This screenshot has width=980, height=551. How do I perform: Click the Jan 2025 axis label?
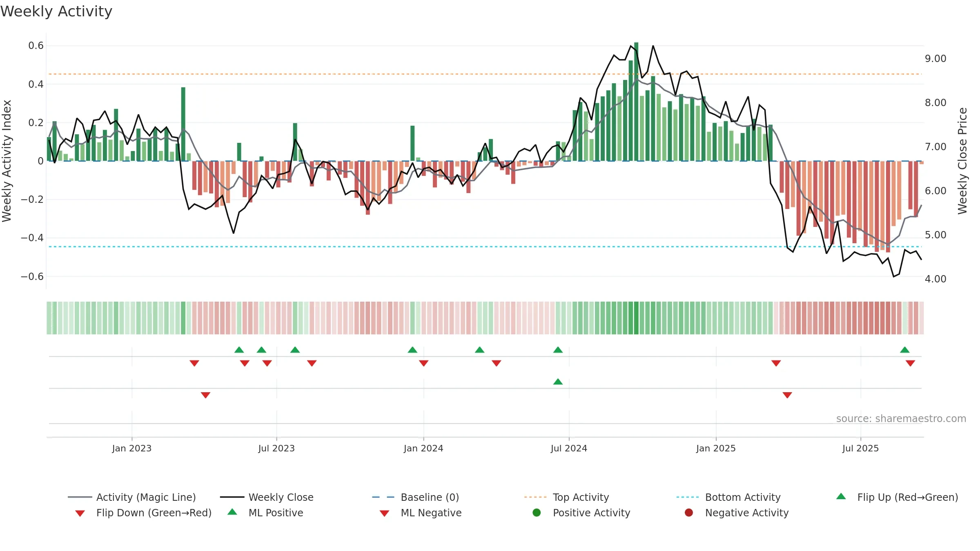click(x=716, y=448)
